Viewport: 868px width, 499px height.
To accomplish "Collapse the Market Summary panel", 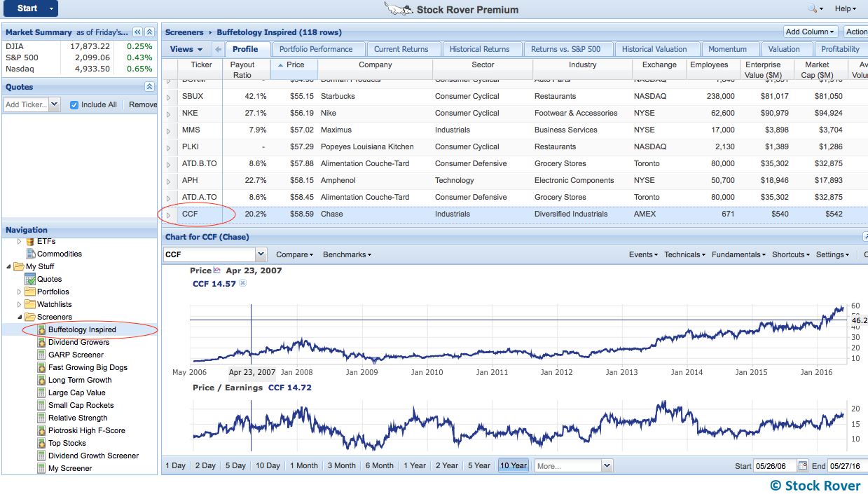I will (x=149, y=32).
